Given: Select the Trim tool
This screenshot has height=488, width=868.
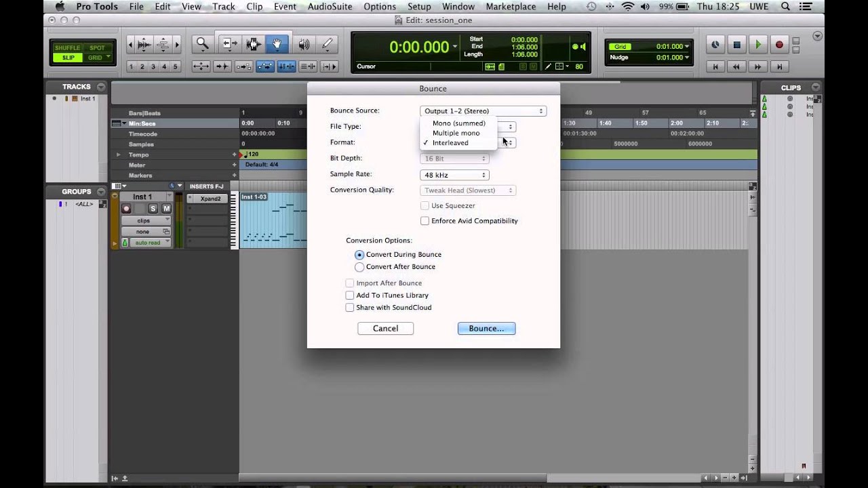Looking at the screenshot, I should coord(229,45).
